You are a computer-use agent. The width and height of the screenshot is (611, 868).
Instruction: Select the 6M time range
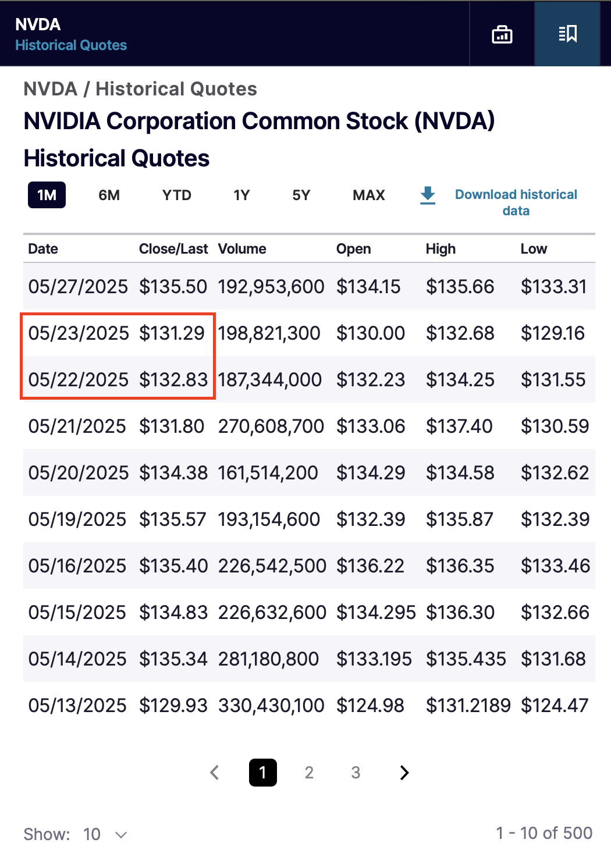(x=109, y=195)
